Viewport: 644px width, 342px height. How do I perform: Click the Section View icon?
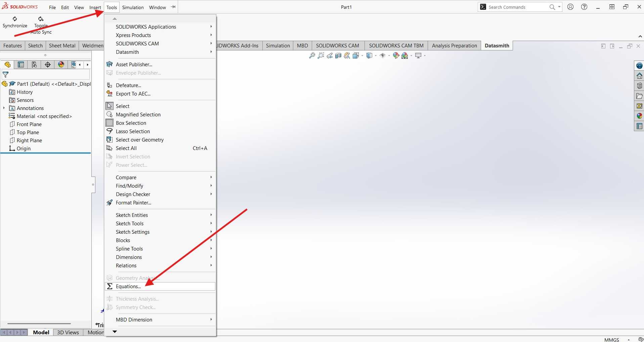point(338,55)
